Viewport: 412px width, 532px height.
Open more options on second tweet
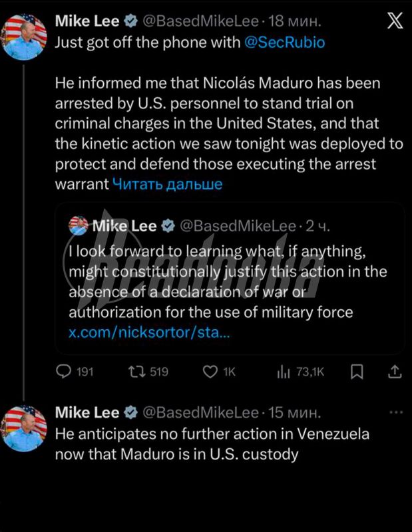(x=395, y=412)
